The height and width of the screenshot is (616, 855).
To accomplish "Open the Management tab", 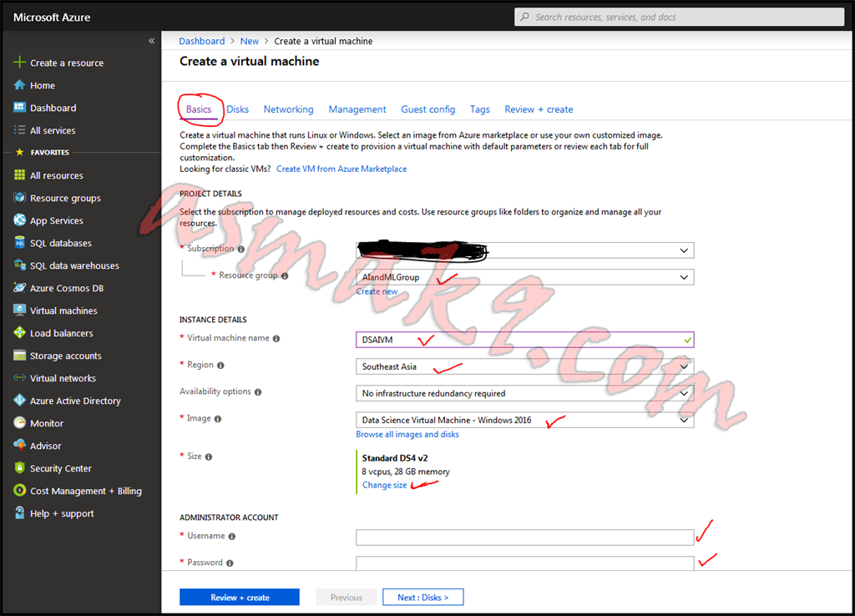I will coord(357,109).
